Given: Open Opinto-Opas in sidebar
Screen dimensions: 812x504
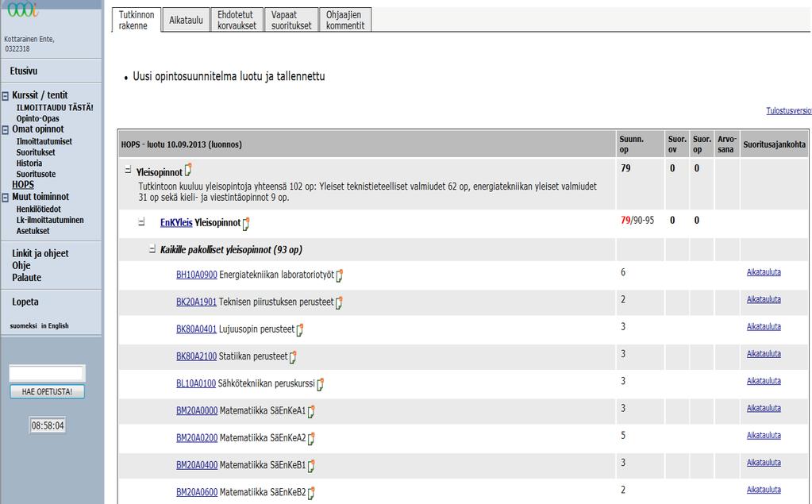Looking at the screenshot, I should point(37,118).
